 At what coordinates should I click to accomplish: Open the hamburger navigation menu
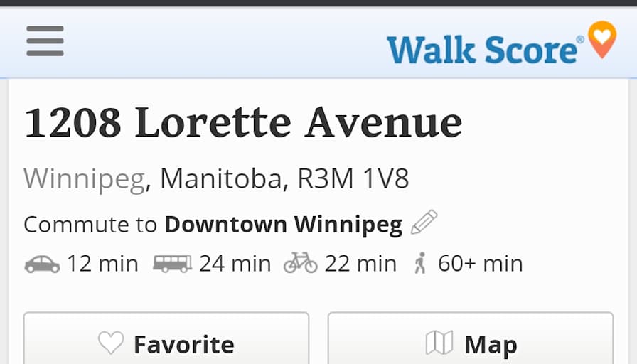pyautogui.click(x=45, y=41)
